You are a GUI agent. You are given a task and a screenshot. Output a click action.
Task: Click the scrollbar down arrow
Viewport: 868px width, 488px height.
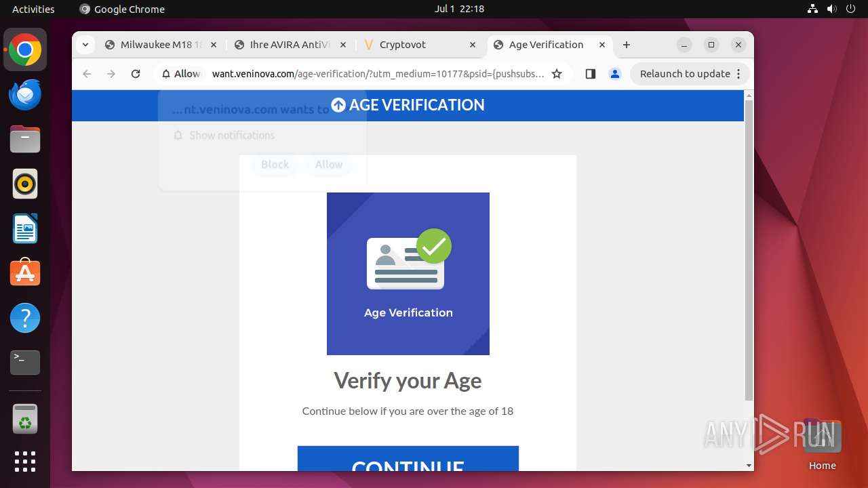(x=749, y=466)
